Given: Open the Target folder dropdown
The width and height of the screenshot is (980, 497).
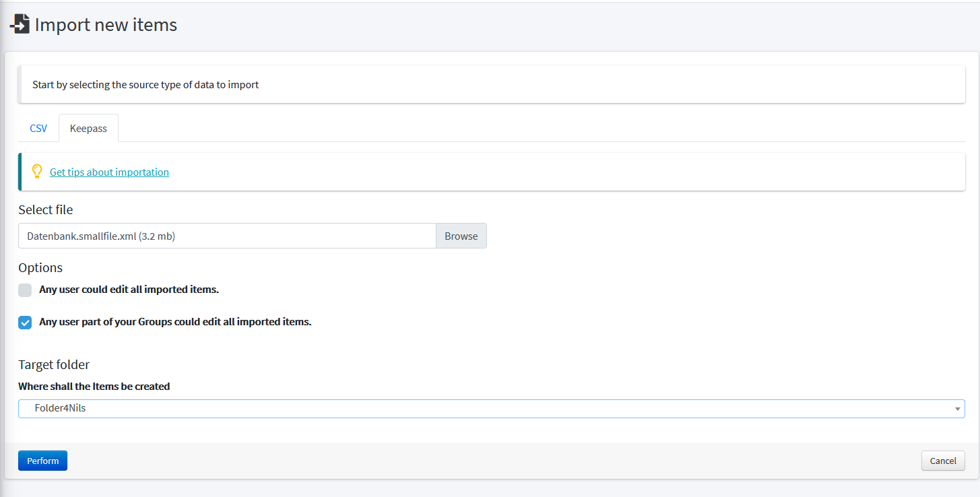Looking at the screenshot, I should [492, 409].
